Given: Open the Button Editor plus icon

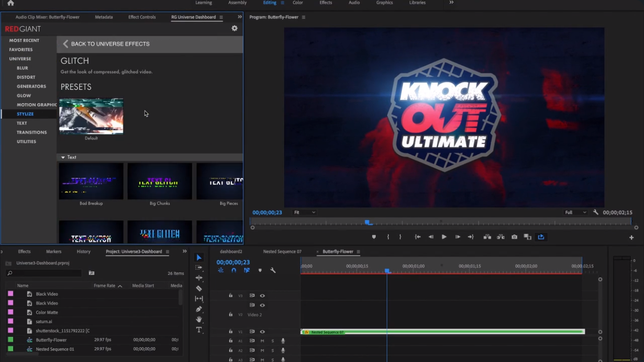Looking at the screenshot, I should coord(631,237).
